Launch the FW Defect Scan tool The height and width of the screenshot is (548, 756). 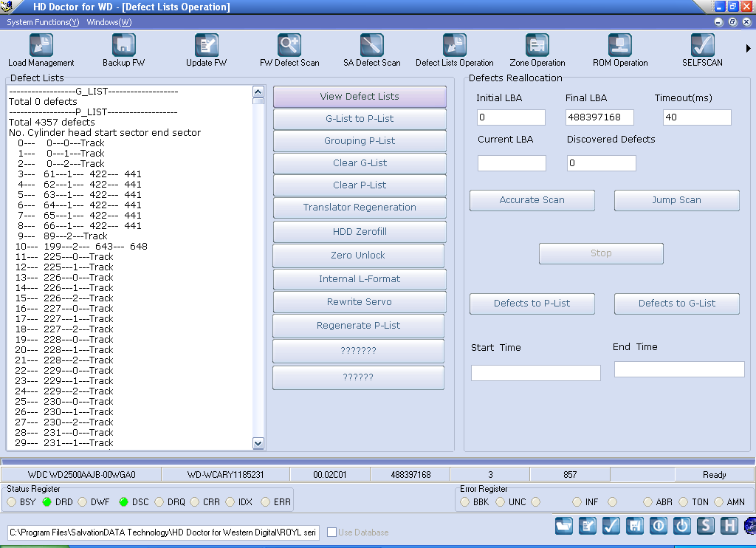pyautogui.click(x=289, y=50)
